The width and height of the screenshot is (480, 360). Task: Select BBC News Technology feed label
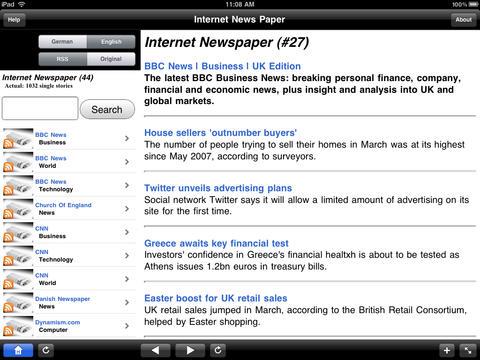(54, 185)
